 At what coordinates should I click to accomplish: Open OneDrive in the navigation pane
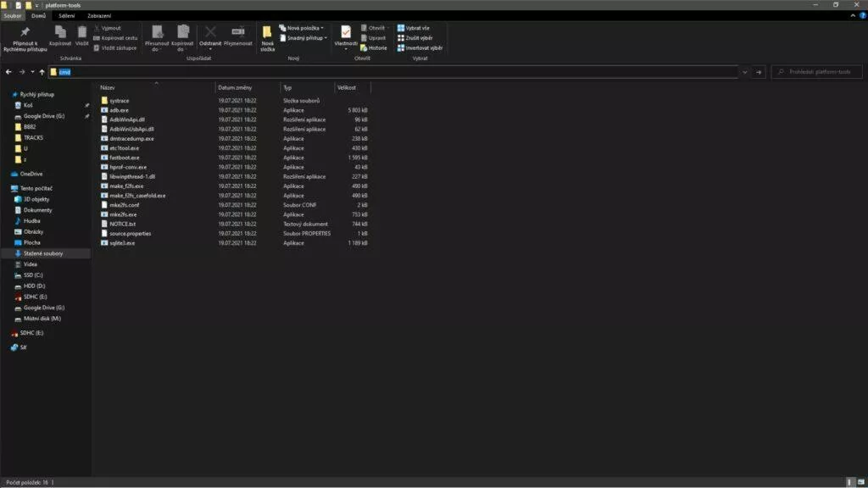point(31,174)
